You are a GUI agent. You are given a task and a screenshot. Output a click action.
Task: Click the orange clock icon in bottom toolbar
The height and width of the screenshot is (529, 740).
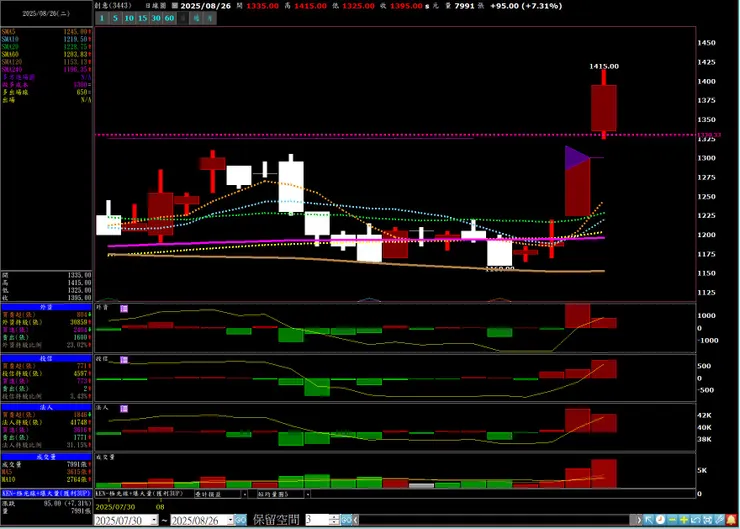pyautogui.click(x=660, y=520)
